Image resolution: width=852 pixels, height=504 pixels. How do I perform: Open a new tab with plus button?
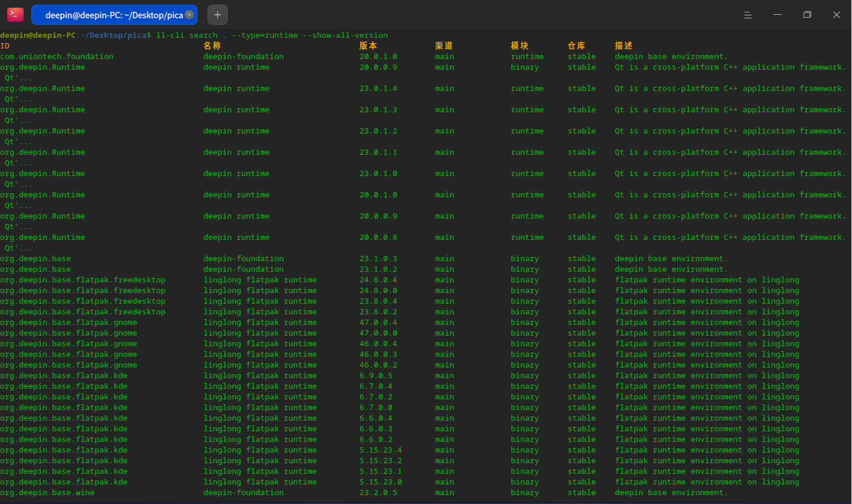218,15
